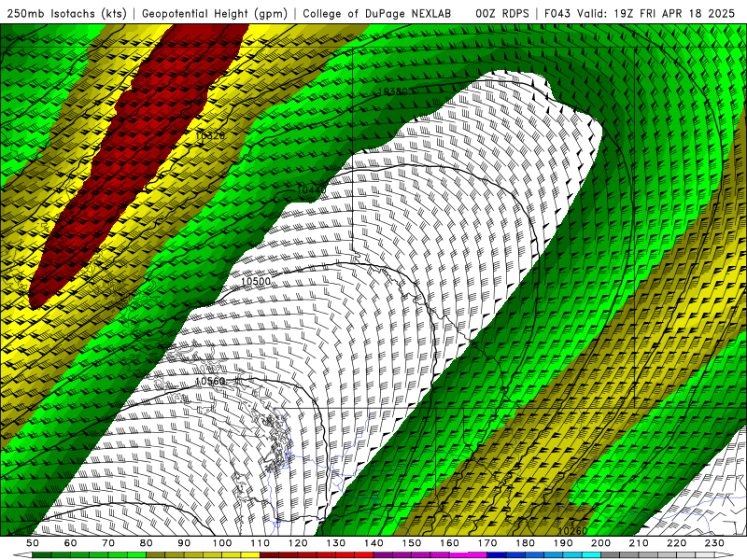The image size is (747, 560).
Task: Pick the dark blue swatch right of 170
Action: [x=497, y=555]
